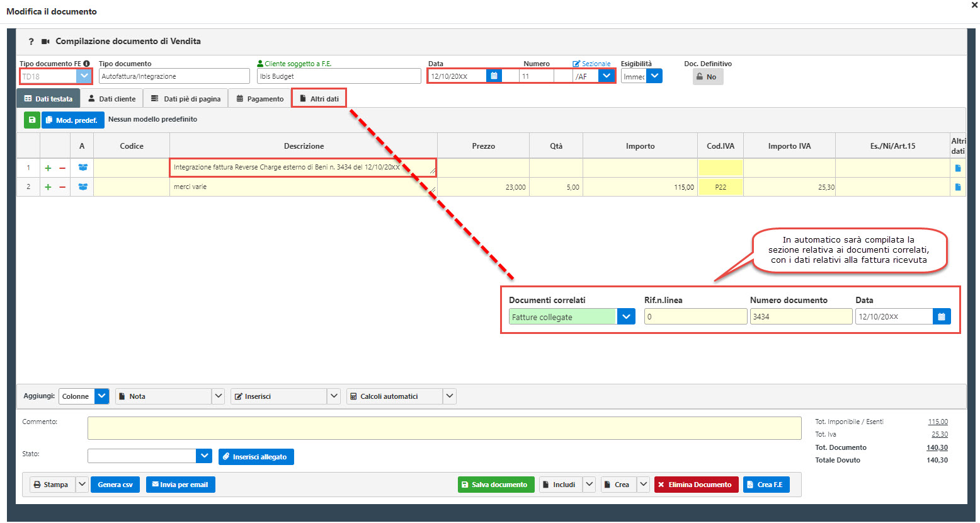Click the Cod.IVA cell P22

tap(721, 187)
